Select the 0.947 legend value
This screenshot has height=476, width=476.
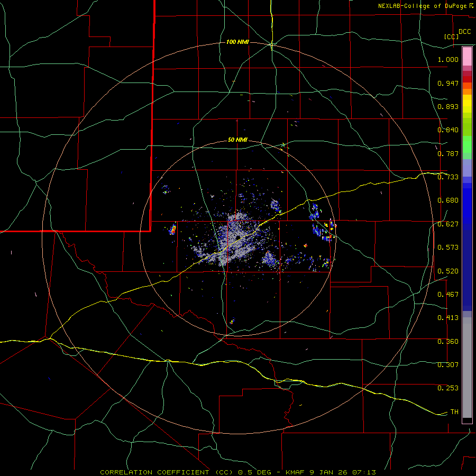[x=448, y=83]
